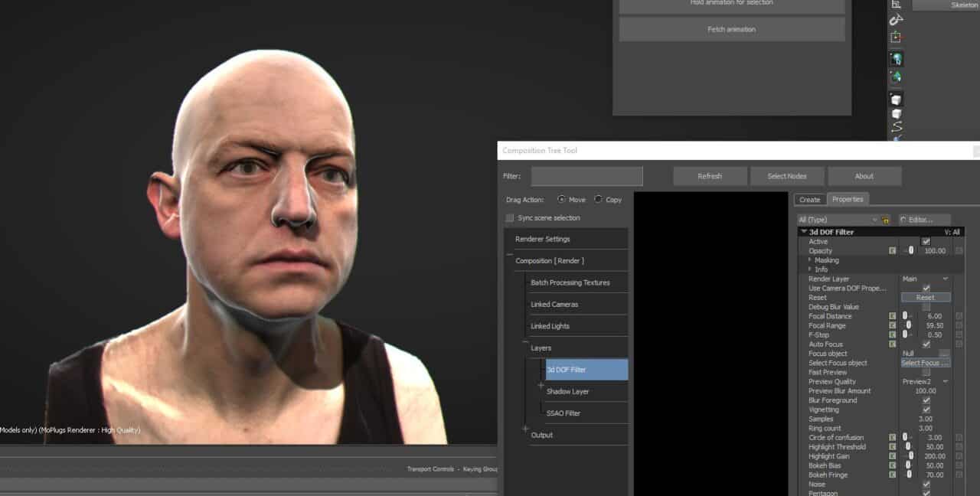
Task: Select the Copy drag action radio button
Action: [598, 200]
